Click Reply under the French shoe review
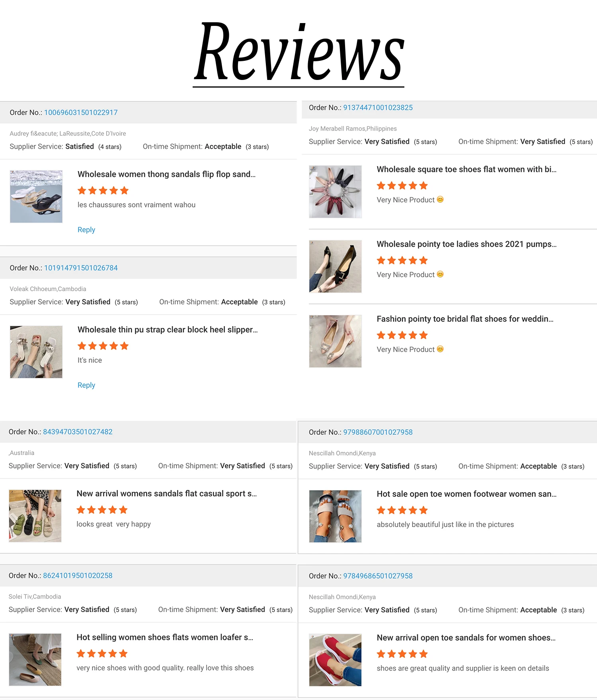This screenshot has width=597, height=700. click(x=86, y=230)
